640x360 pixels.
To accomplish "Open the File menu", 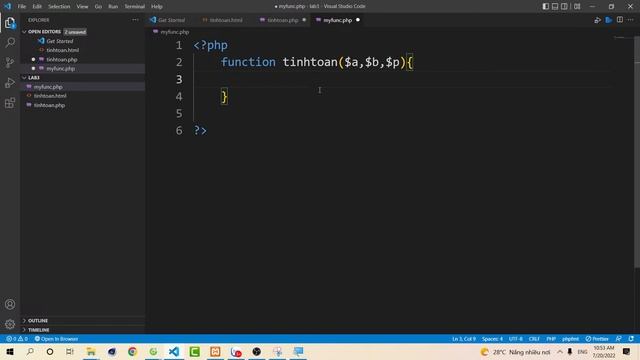I will (22, 7).
